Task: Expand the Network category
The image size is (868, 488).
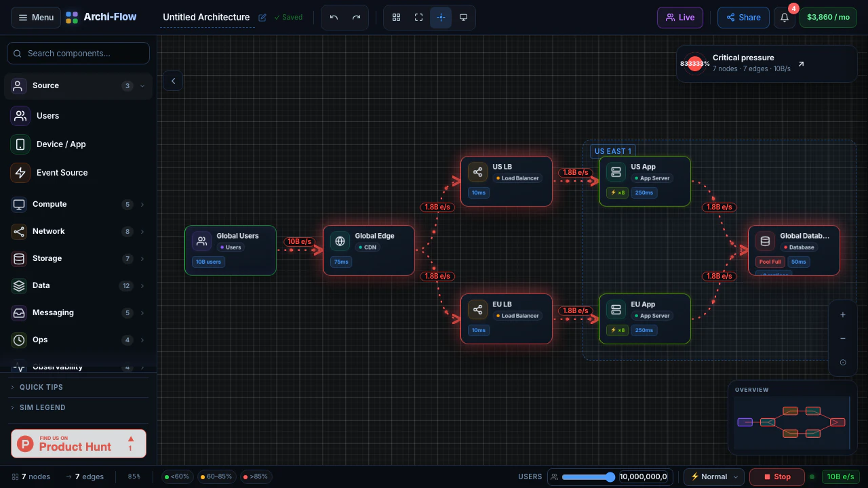Action: (78, 231)
